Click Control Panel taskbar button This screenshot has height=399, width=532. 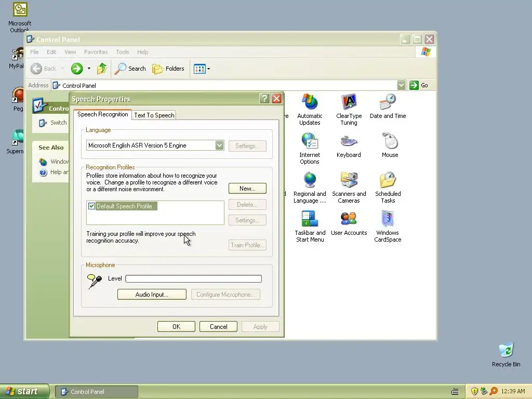[x=96, y=392]
